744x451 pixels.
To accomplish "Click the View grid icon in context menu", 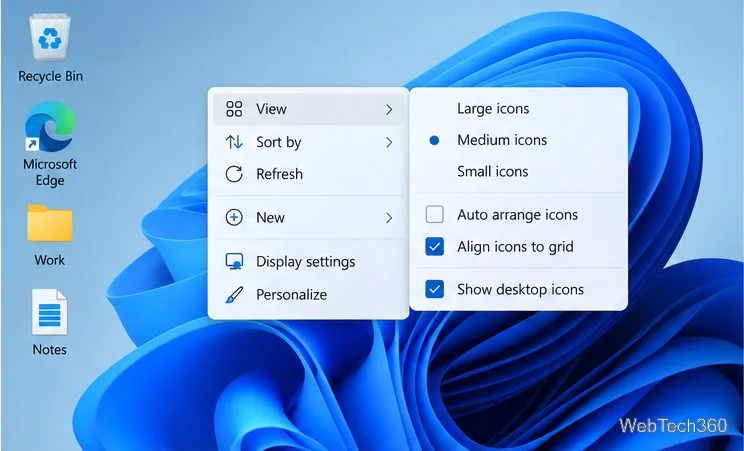I will point(234,109).
